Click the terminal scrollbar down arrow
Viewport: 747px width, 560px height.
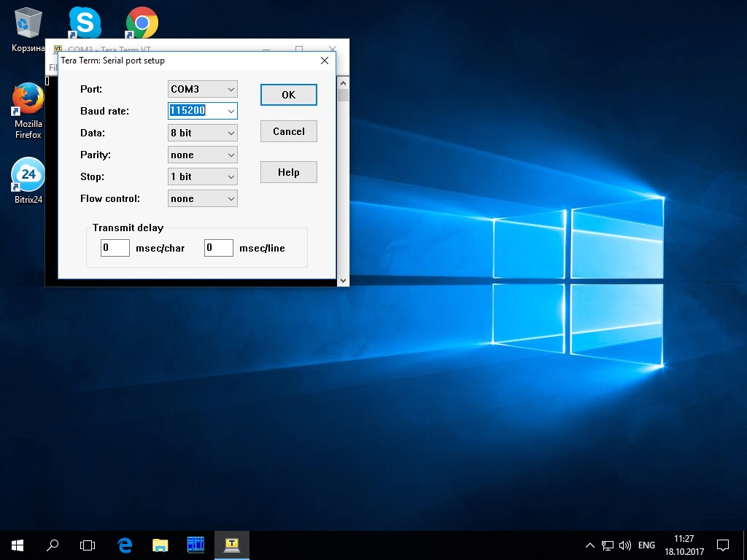[343, 281]
